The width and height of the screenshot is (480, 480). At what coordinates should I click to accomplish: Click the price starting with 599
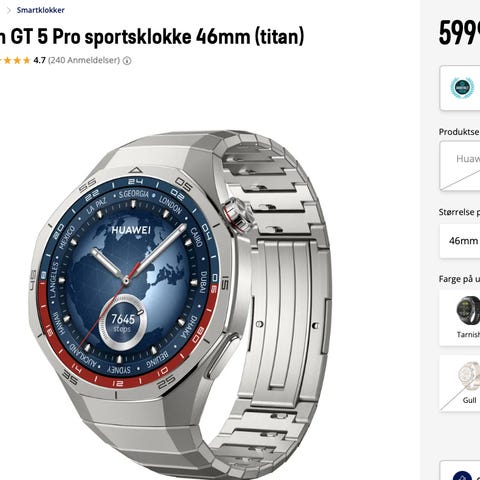tap(459, 33)
